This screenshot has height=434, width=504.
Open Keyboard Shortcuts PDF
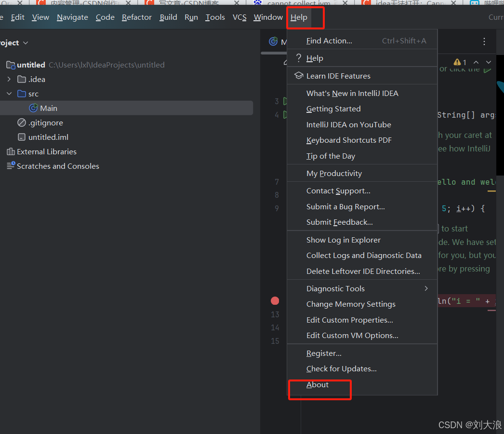point(362,140)
